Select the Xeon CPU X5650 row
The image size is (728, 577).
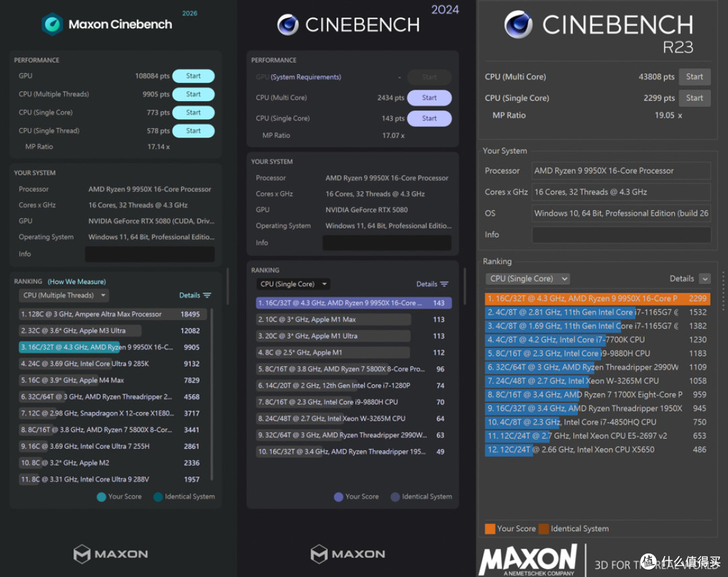[597, 450]
